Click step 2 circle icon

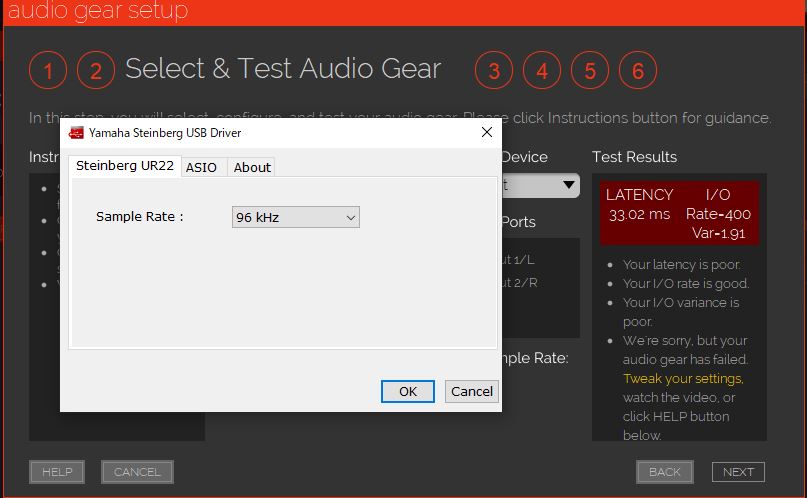[x=96, y=71]
